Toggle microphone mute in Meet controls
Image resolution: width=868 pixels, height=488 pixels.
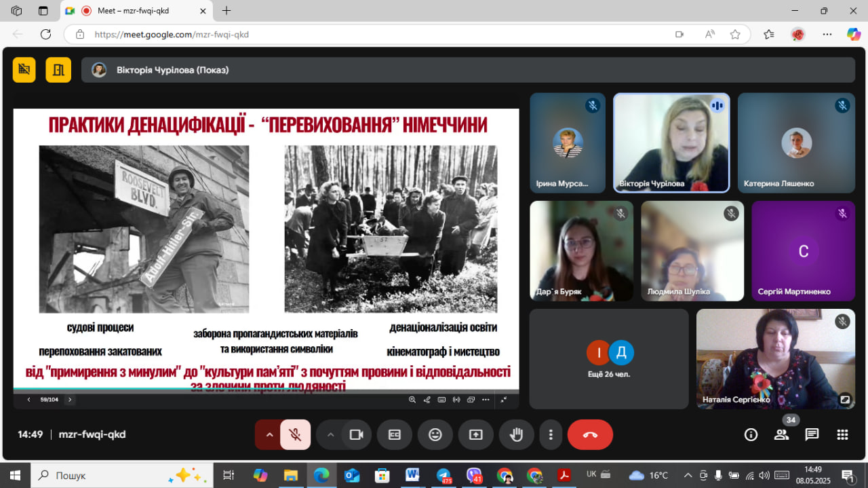pyautogui.click(x=295, y=434)
